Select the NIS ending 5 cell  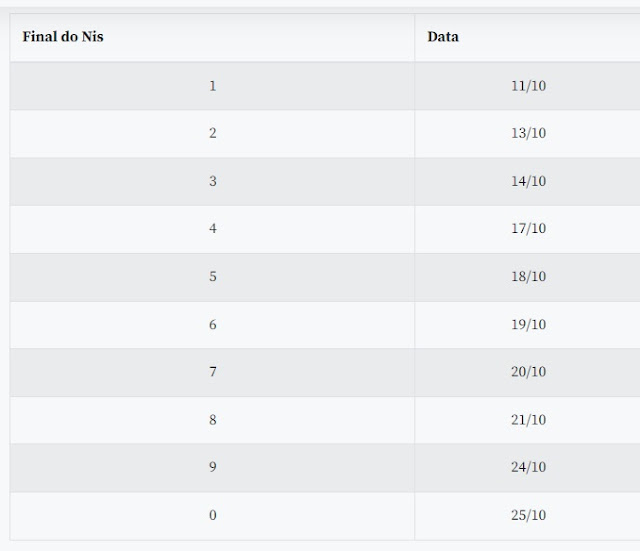click(x=212, y=277)
